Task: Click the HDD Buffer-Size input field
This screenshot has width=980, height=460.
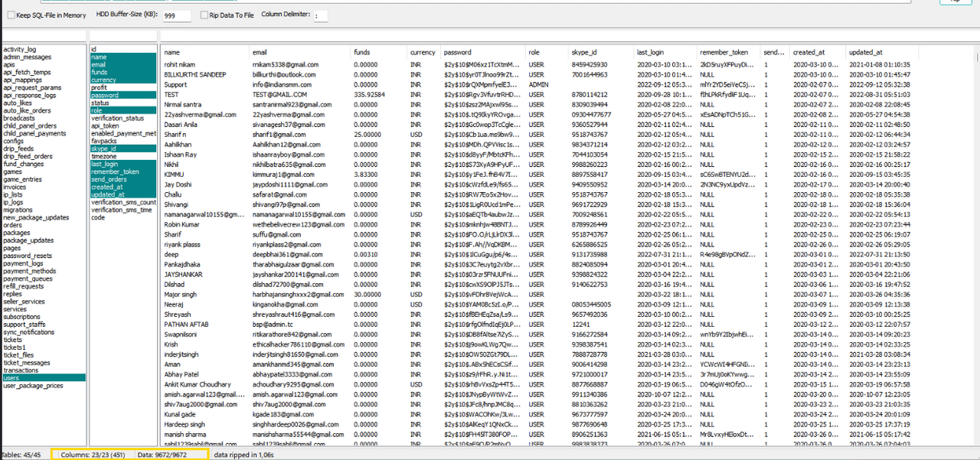Action: (177, 15)
